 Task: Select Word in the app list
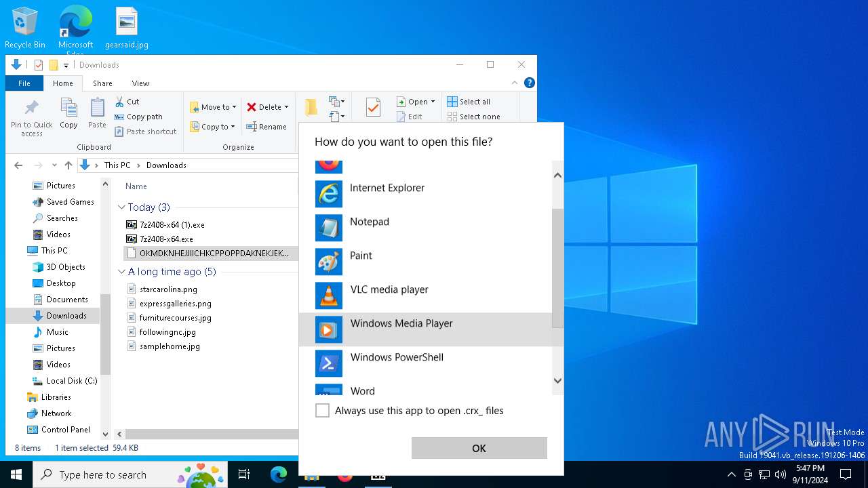(425, 390)
